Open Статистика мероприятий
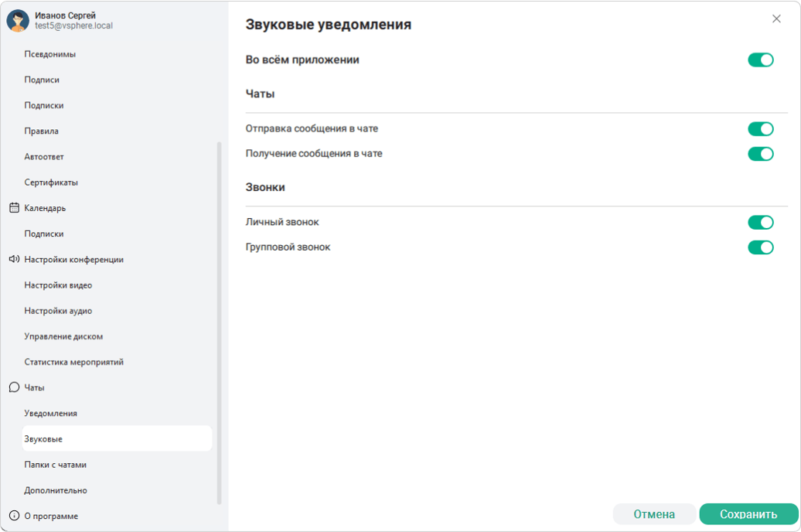This screenshot has width=801, height=532. [74, 362]
